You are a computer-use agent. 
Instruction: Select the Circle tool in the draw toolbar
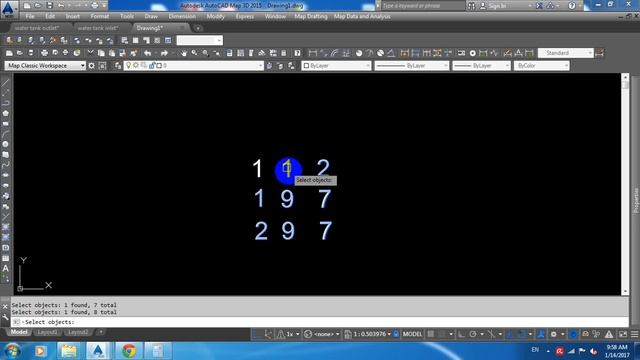5,144
